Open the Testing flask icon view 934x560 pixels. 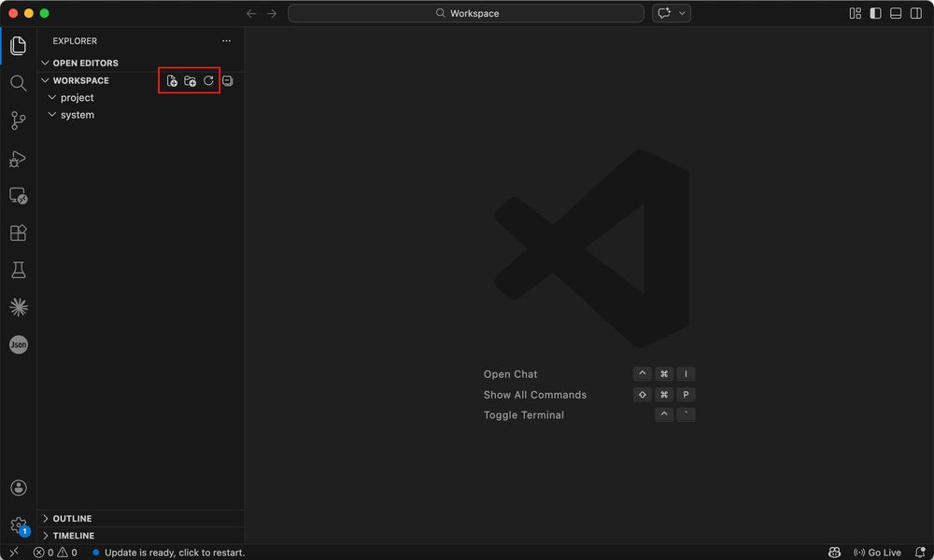(x=18, y=270)
